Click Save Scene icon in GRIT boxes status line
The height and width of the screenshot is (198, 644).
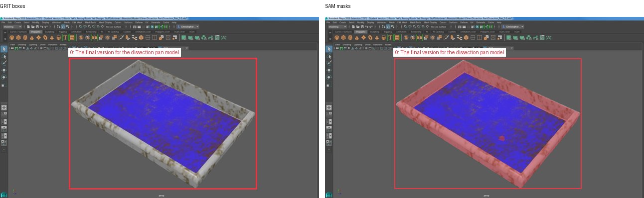click(37, 27)
